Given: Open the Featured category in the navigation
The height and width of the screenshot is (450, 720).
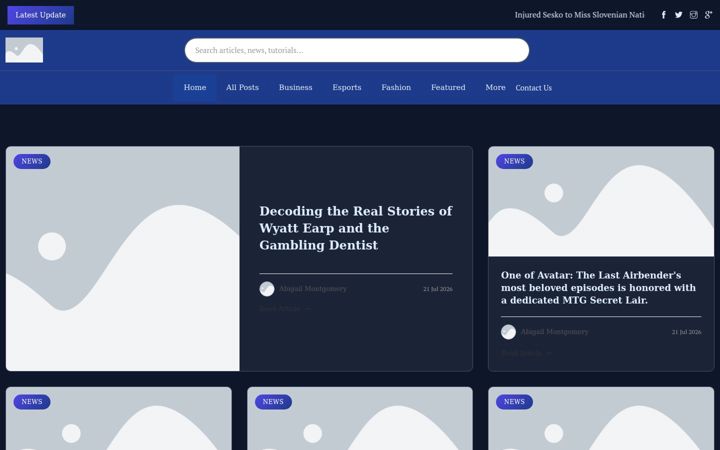Looking at the screenshot, I should pos(448,87).
